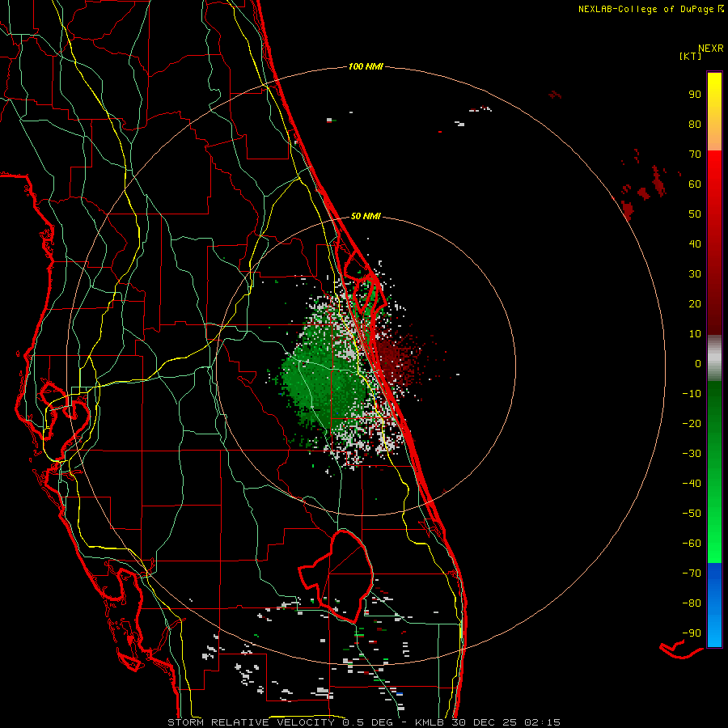728x728 pixels.
Task: Click the green inbound segment of color scale
Action: click(x=714, y=472)
